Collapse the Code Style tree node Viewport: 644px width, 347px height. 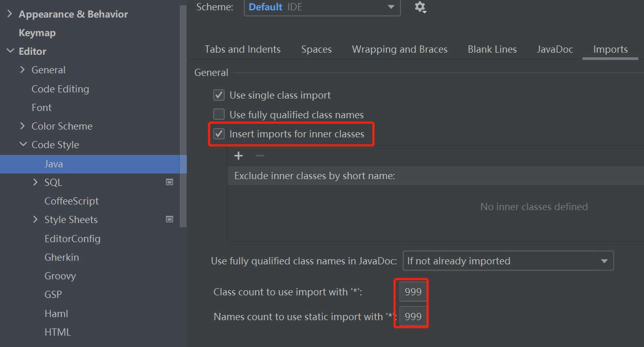coord(23,145)
